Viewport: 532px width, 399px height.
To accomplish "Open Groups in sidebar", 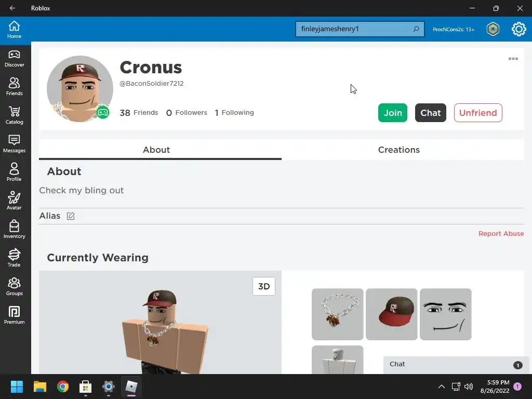I will coord(14,287).
